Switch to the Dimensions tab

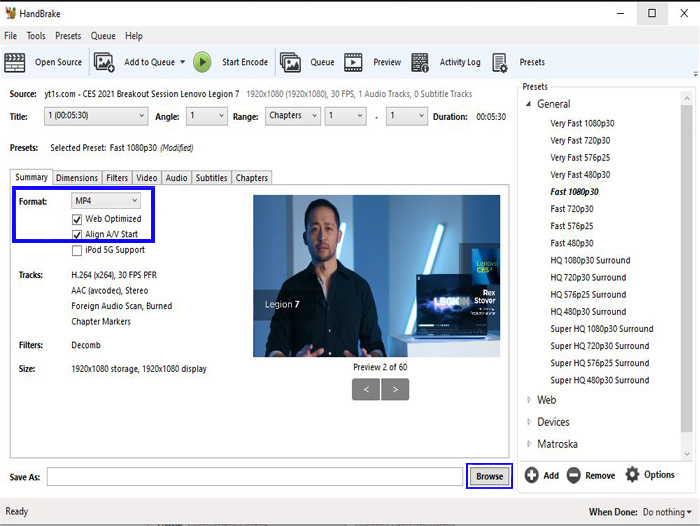[x=77, y=178]
